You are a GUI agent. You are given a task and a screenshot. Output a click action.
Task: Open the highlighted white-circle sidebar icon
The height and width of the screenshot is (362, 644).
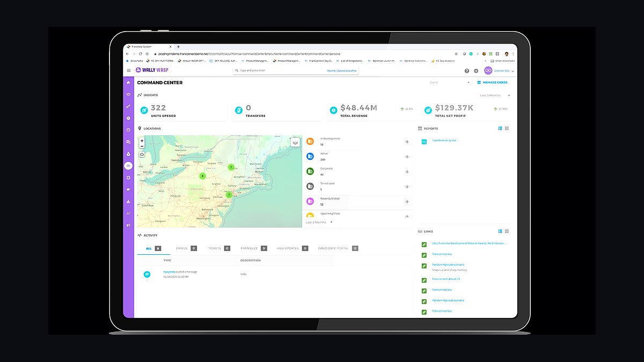128,166
